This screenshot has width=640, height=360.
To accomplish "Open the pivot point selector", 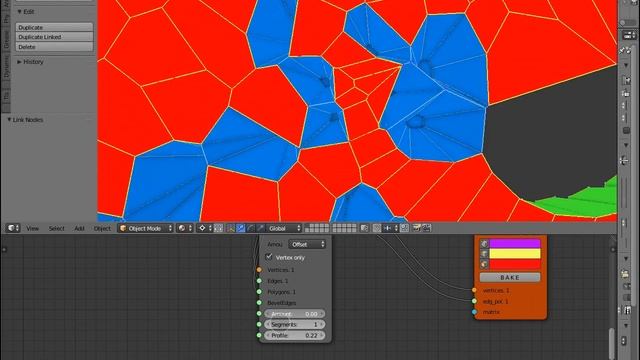I will (205, 228).
